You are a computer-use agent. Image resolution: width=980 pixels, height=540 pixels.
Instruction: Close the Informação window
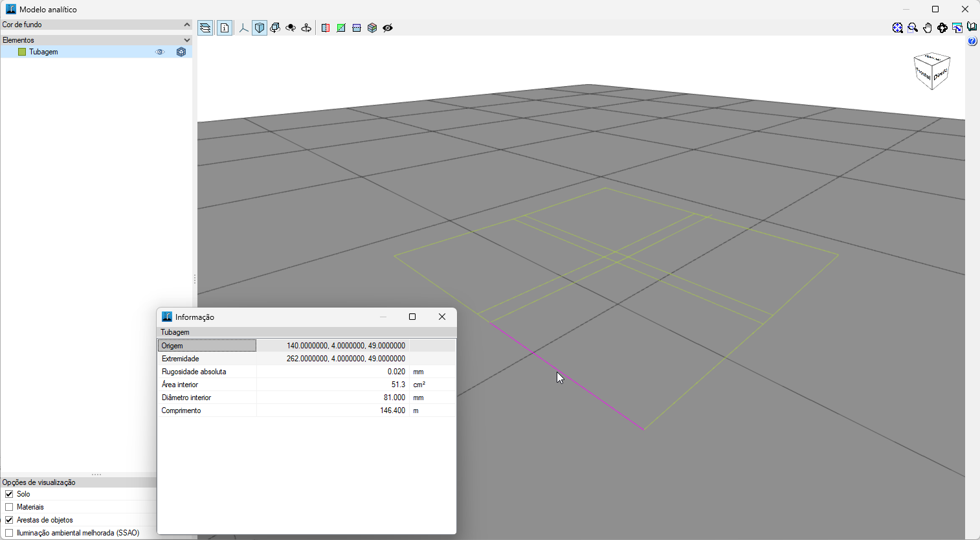[442, 317]
